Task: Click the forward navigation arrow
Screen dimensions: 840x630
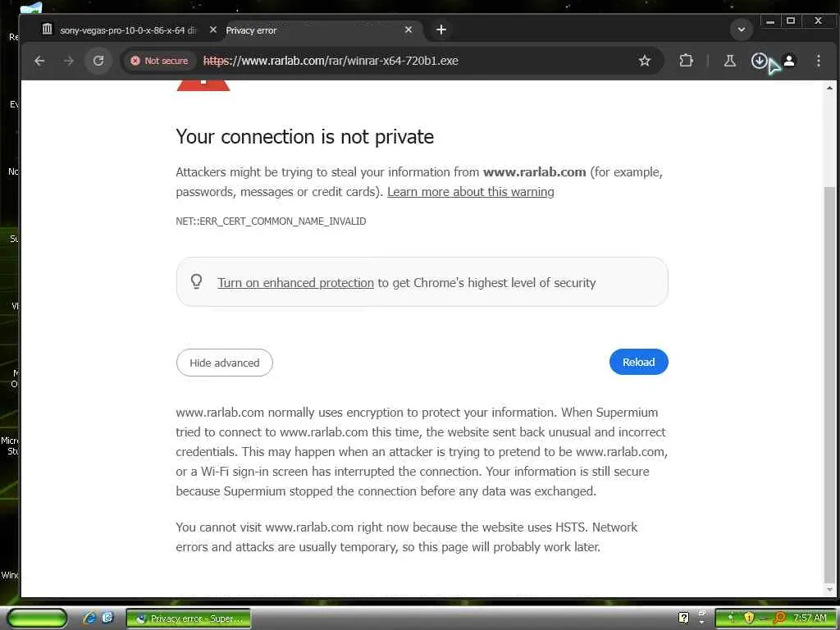Action: 69,61
